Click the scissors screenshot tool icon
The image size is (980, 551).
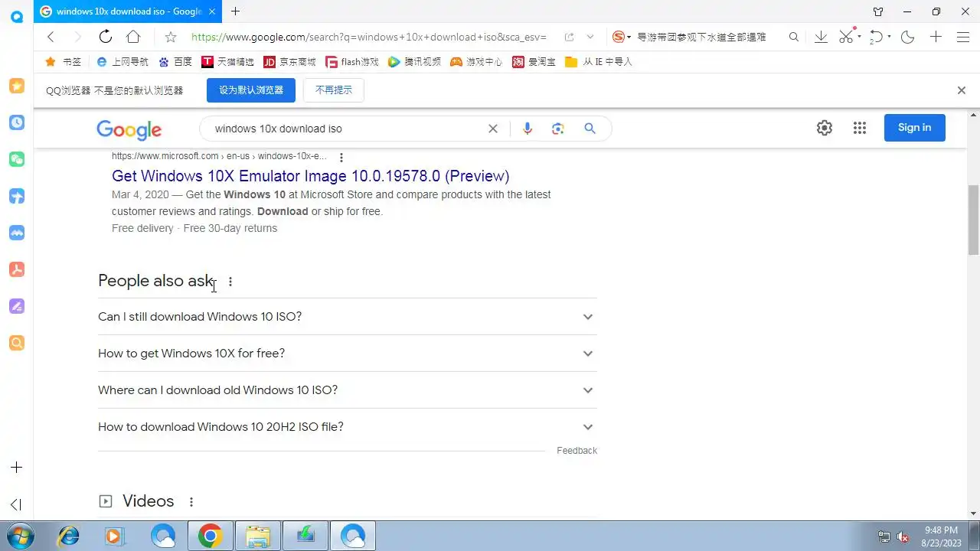point(846,37)
